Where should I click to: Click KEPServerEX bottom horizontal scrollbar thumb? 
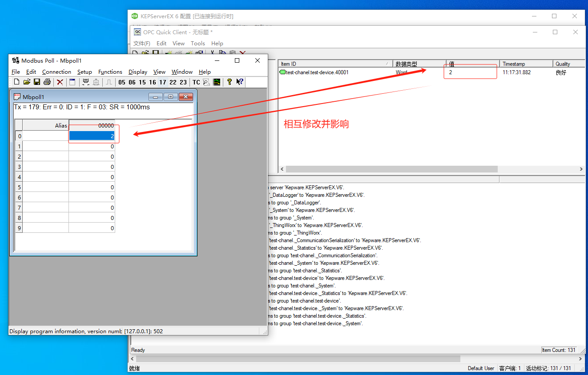pos(298,358)
